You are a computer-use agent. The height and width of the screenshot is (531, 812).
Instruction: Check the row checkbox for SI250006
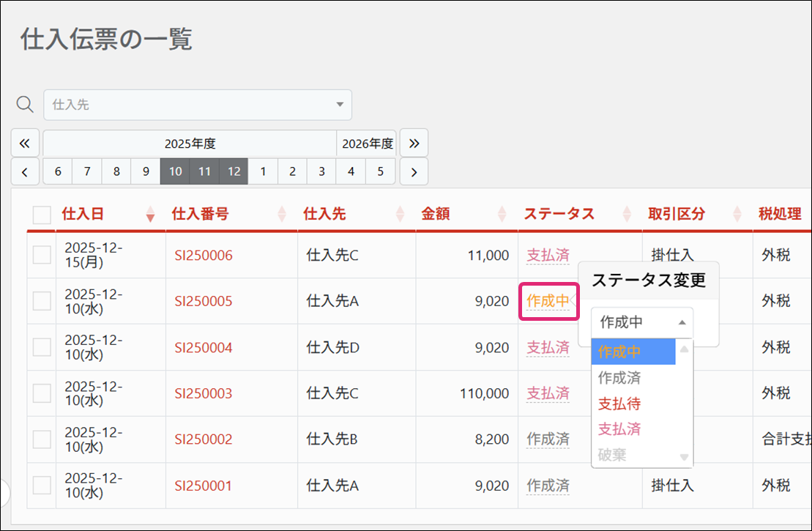click(x=42, y=255)
